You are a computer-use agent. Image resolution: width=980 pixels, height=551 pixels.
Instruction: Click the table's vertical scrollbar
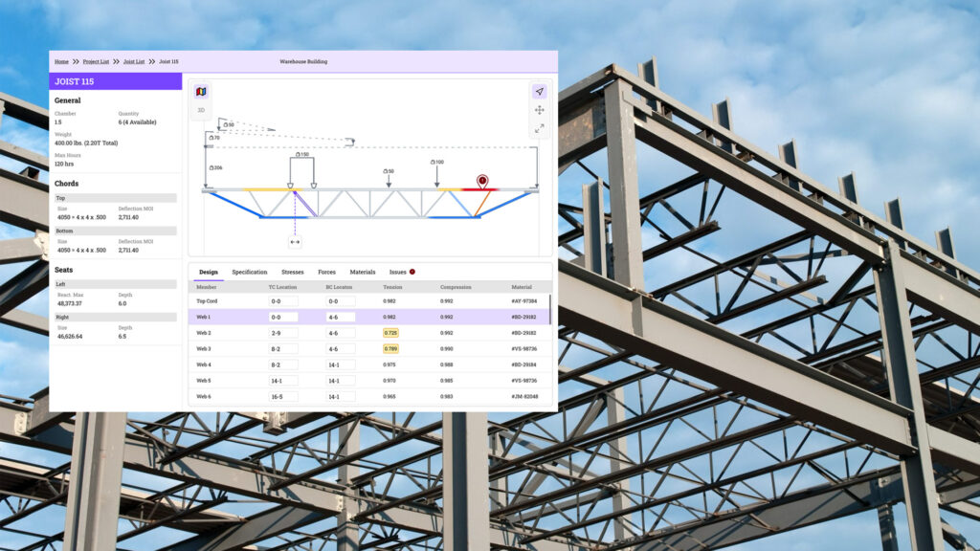pos(550,310)
